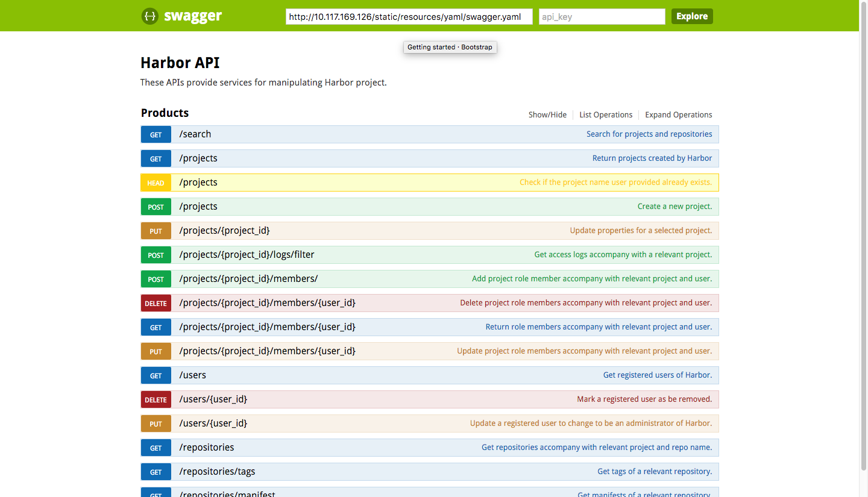Expand the /repositories endpoint path
This screenshot has width=868, height=497.
point(207,448)
